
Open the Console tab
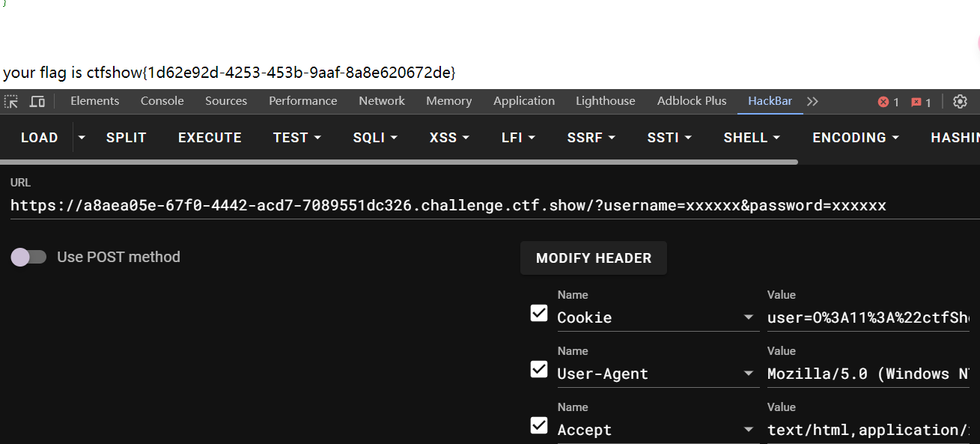[x=162, y=101]
